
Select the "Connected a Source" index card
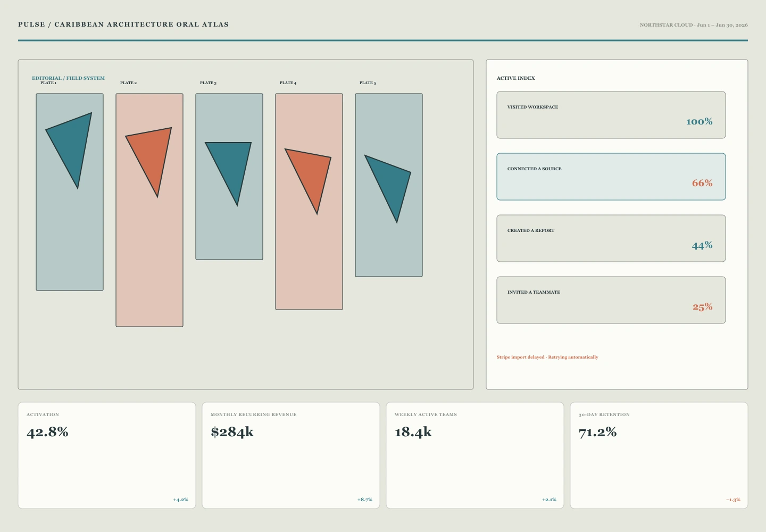click(x=611, y=177)
